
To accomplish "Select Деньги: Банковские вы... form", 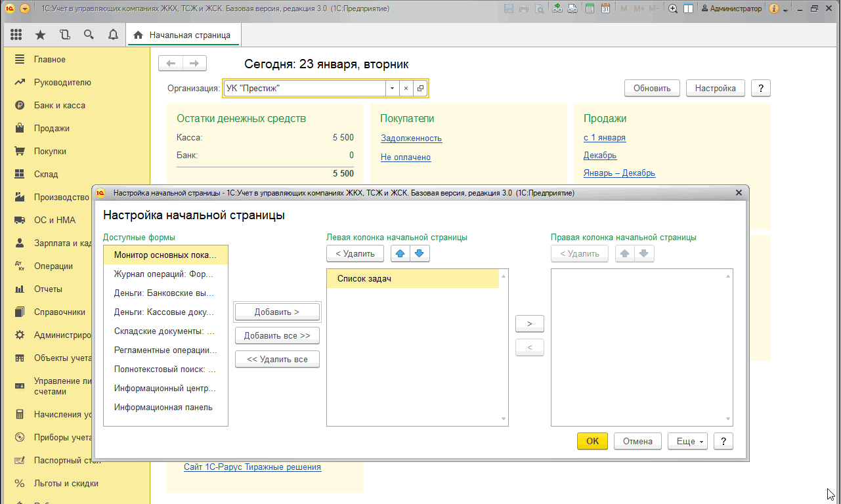I will point(165,293).
